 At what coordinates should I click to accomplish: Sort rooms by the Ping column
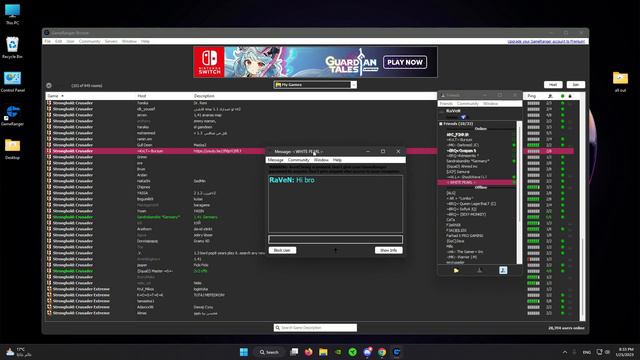coord(531,96)
